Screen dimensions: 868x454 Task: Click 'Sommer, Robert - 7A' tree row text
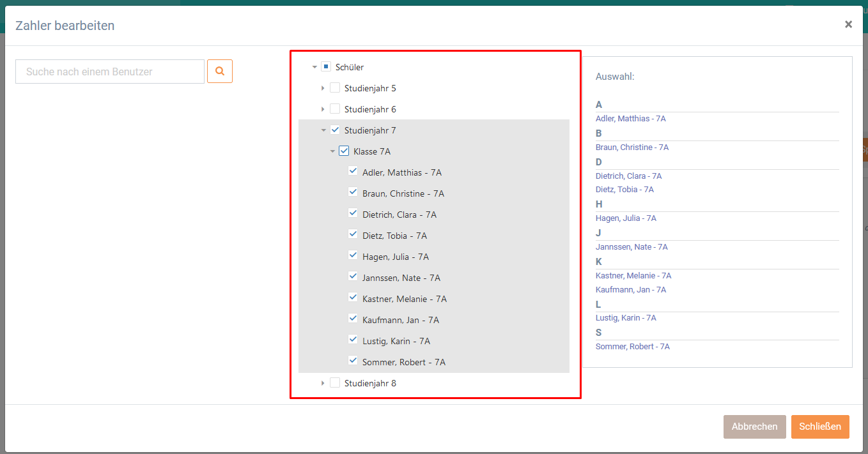tap(404, 362)
